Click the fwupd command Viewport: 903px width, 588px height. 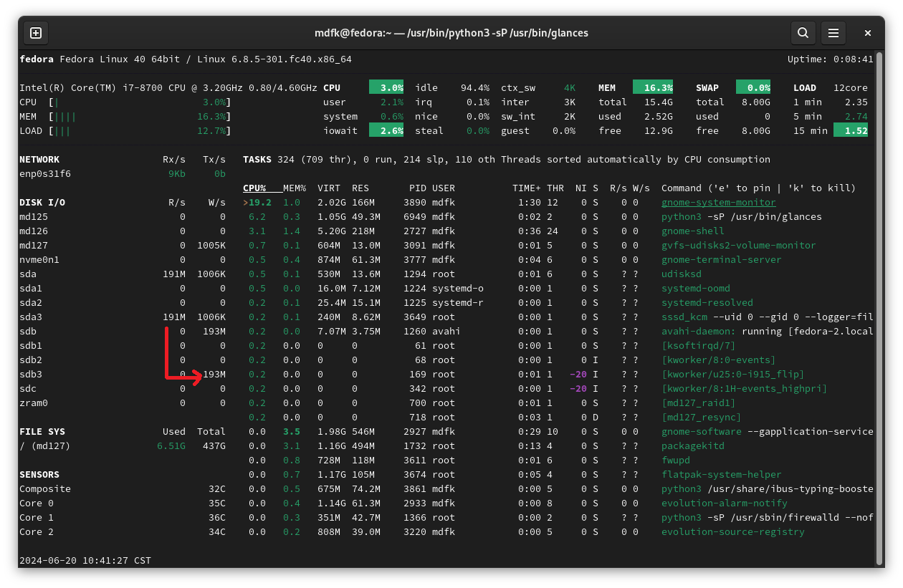click(676, 461)
